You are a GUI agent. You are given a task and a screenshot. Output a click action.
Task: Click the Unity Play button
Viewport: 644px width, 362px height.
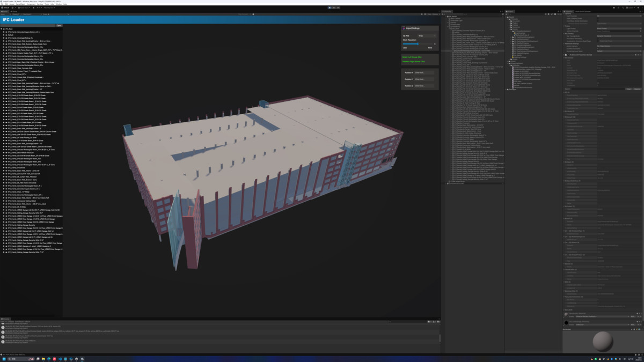coord(330,8)
